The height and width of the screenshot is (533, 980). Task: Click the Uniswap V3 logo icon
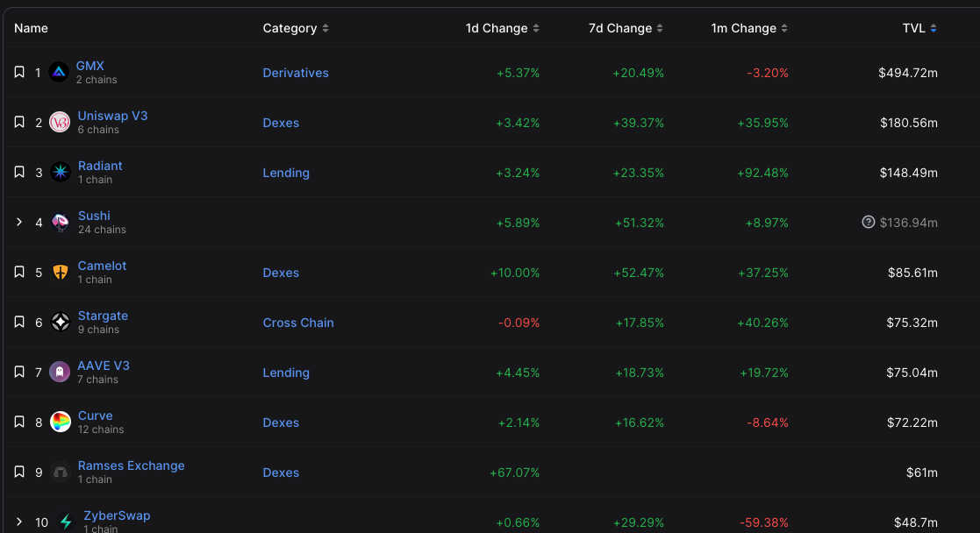[60, 123]
